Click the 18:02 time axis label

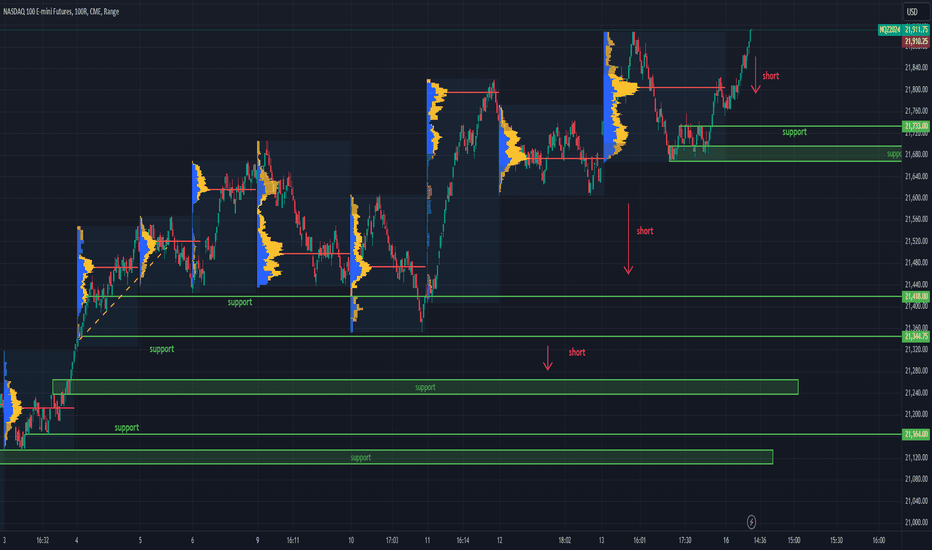(565, 540)
